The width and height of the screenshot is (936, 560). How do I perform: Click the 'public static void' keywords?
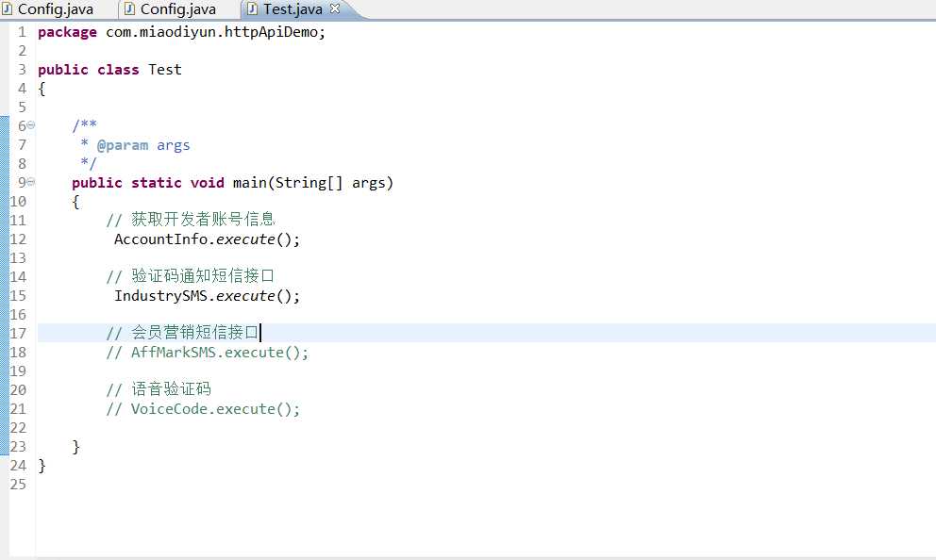(148, 183)
